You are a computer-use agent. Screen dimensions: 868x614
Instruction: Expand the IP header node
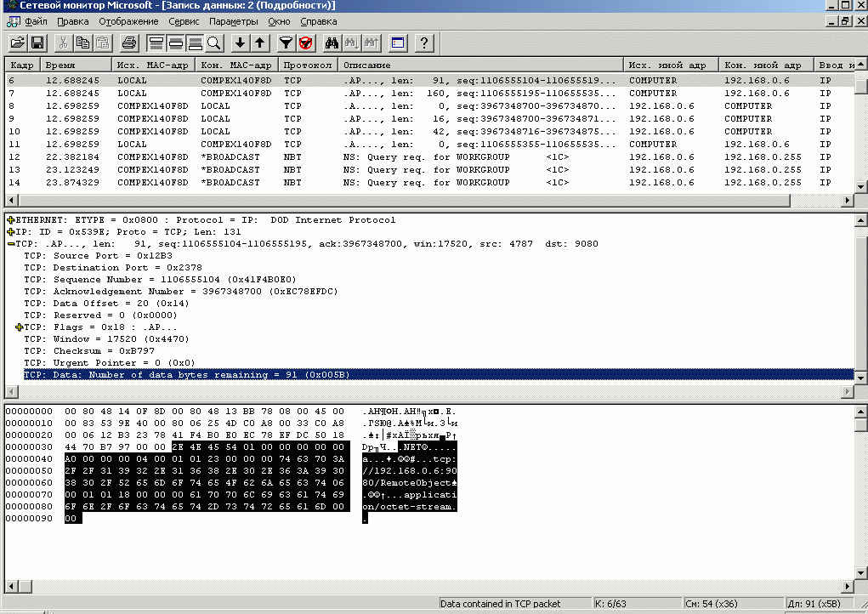click(x=10, y=232)
